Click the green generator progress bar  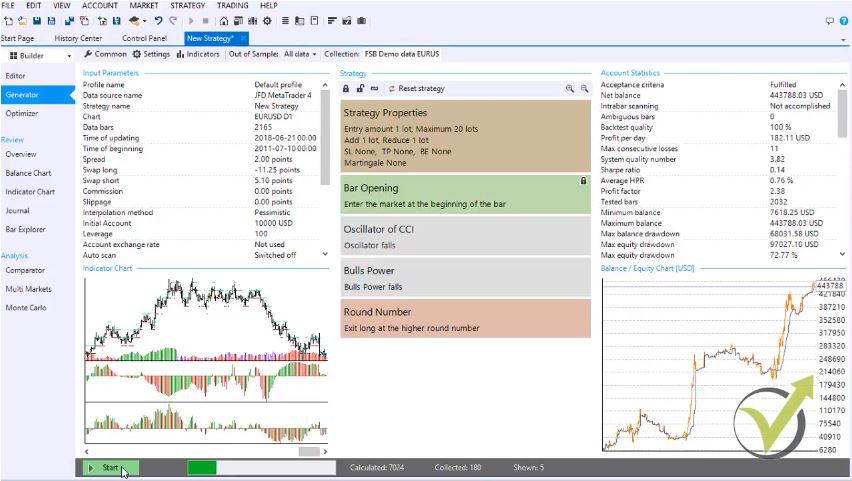click(201, 467)
